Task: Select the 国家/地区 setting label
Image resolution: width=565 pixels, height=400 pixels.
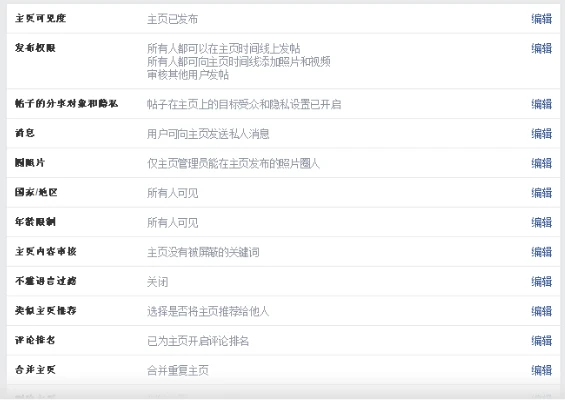Action: click(x=36, y=192)
